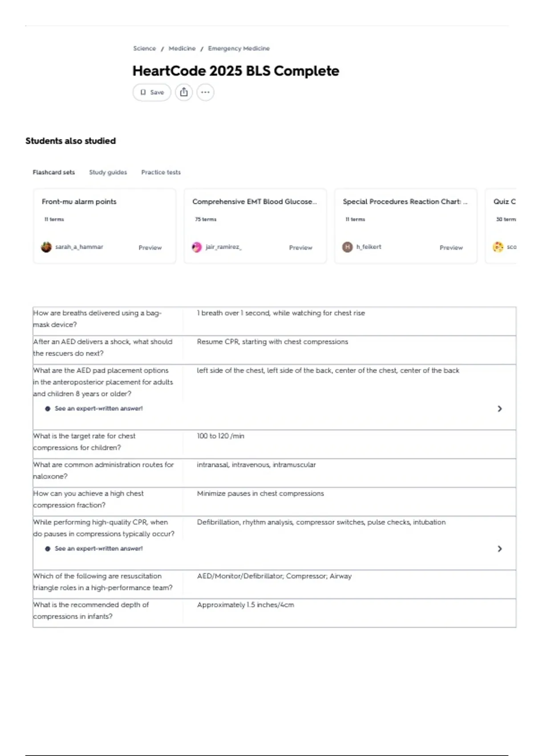534x756 pixels.
Task: Open the three-dots more options menu
Action: pos(205,92)
